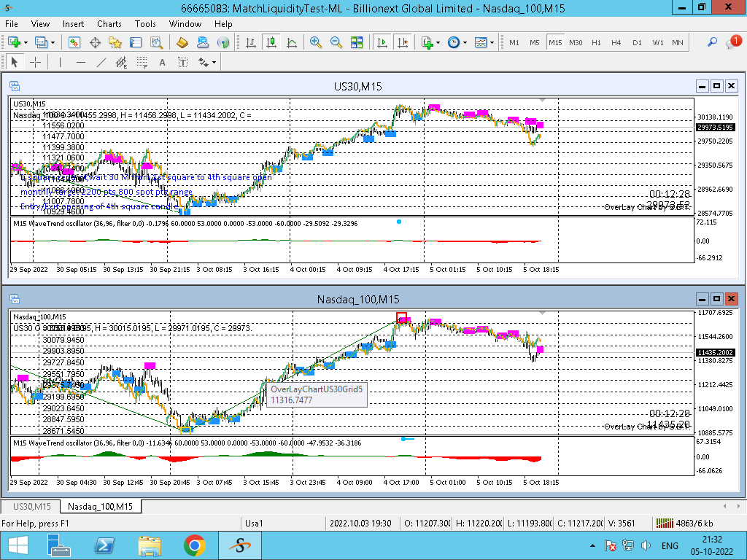Set timeframe to H1
The image size is (747, 560).
[596, 43]
